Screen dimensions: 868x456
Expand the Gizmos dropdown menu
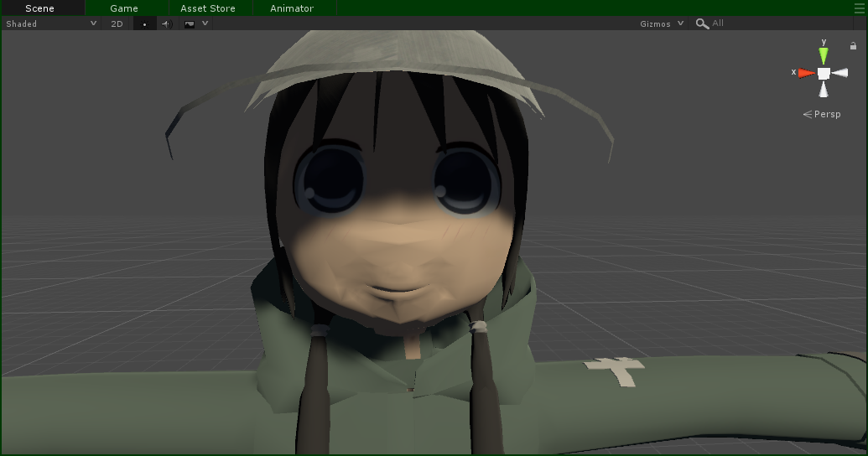[x=662, y=24]
